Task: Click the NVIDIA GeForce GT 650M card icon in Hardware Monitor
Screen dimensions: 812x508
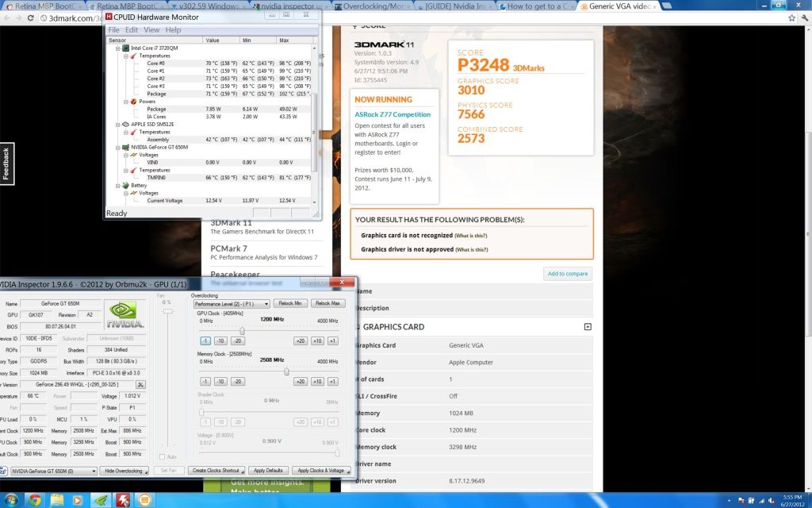Action: [125, 147]
